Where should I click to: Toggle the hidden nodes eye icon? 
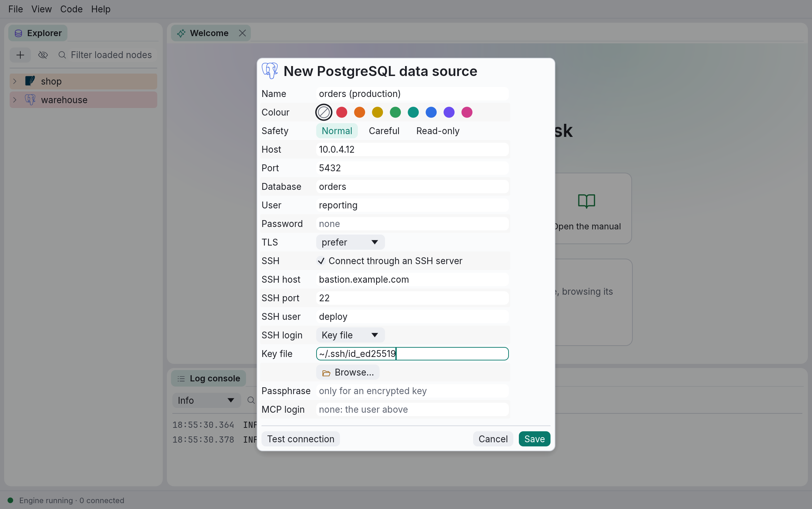(x=43, y=55)
